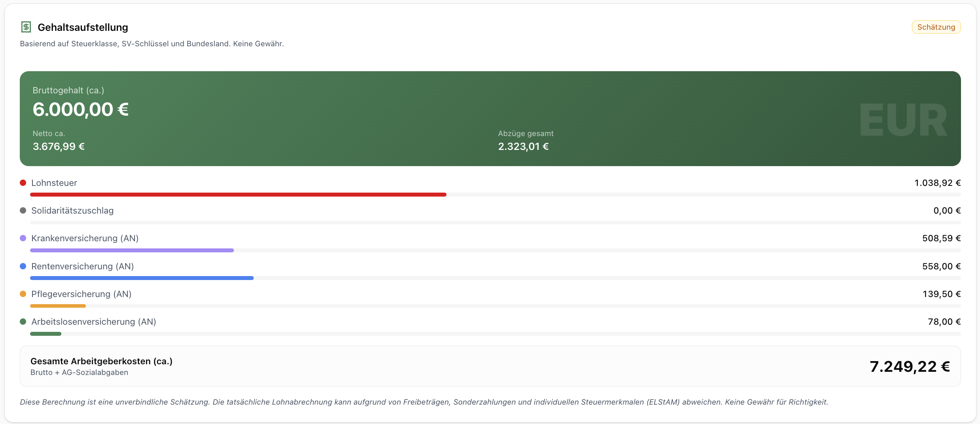Click the red Lohnsteuer dot
This screenshot has height=424, width=980.
(23, 183)
